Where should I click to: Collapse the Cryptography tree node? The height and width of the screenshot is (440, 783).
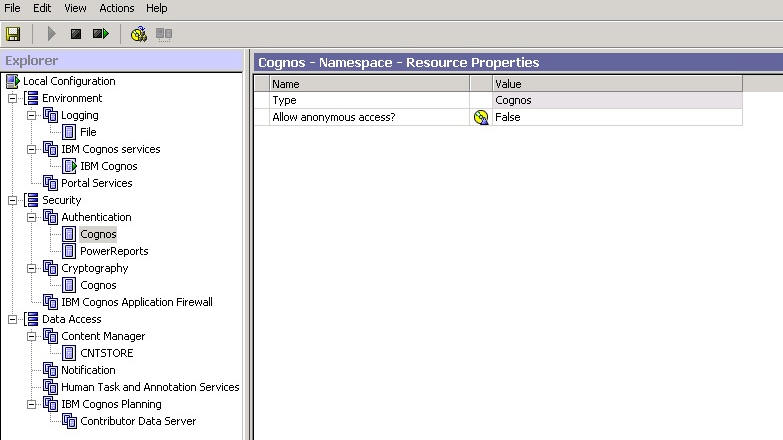coord(31,268)
